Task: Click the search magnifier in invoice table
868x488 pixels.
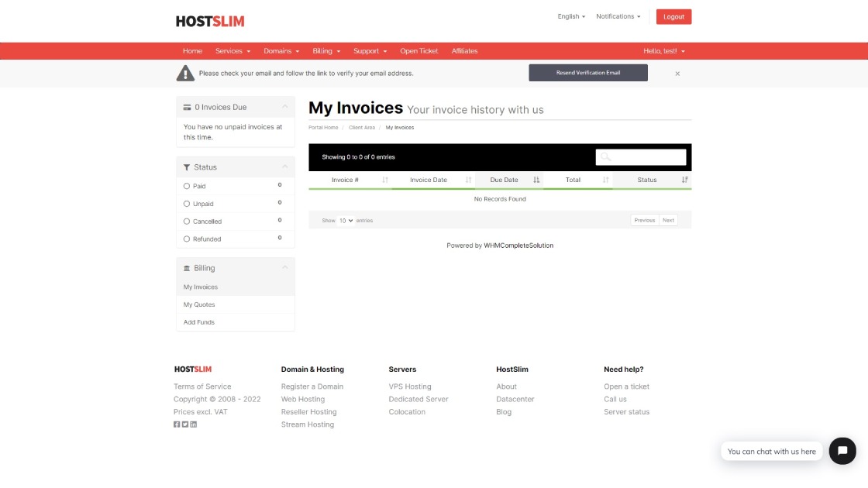Action: tap(604, 156)
